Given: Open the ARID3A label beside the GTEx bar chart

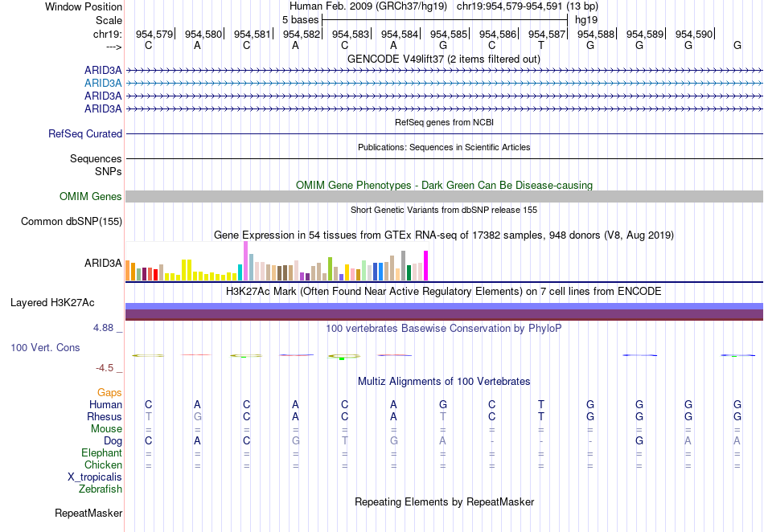Looking at the screenshot, I should pos(103,264).
